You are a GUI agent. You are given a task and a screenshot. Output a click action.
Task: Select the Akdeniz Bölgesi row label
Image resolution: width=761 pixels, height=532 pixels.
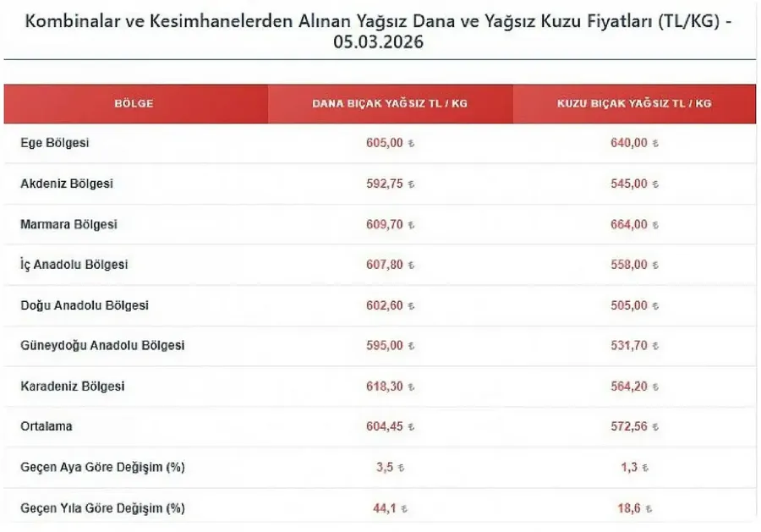coord(67,184)
